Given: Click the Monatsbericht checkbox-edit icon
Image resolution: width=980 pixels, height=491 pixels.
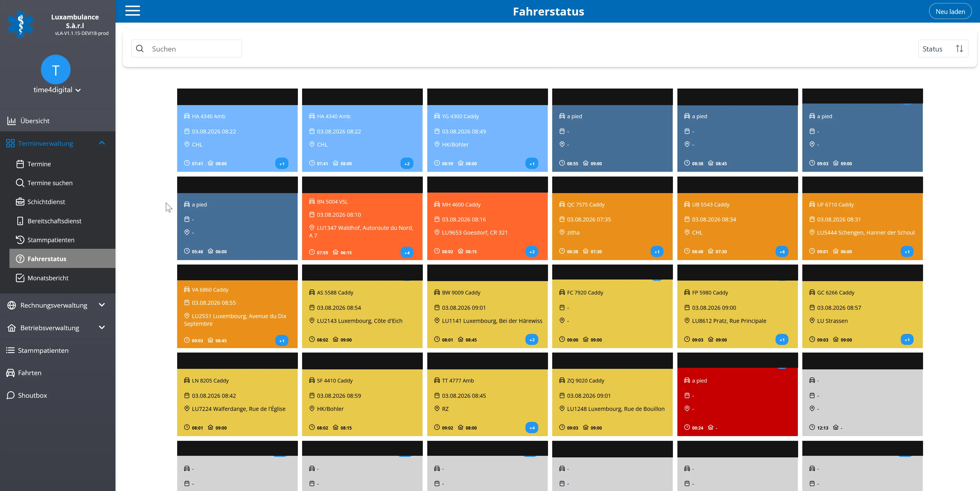Looking at the screenshot, I should [20, 278].
